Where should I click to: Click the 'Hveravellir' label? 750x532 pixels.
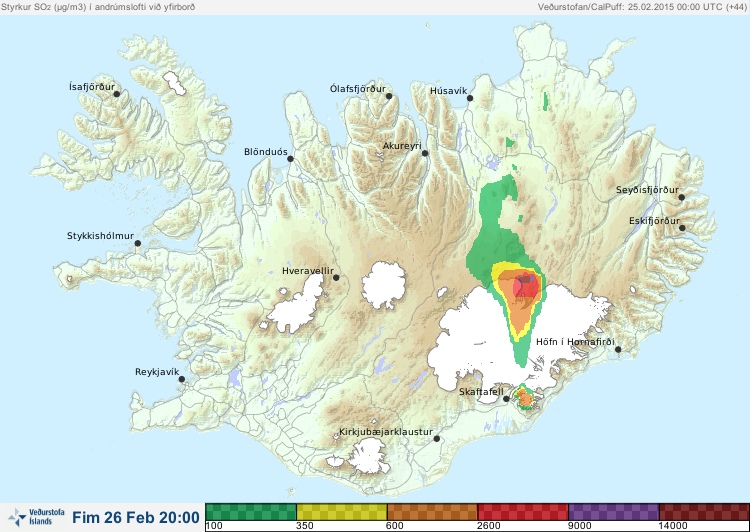tap(308, 271)
